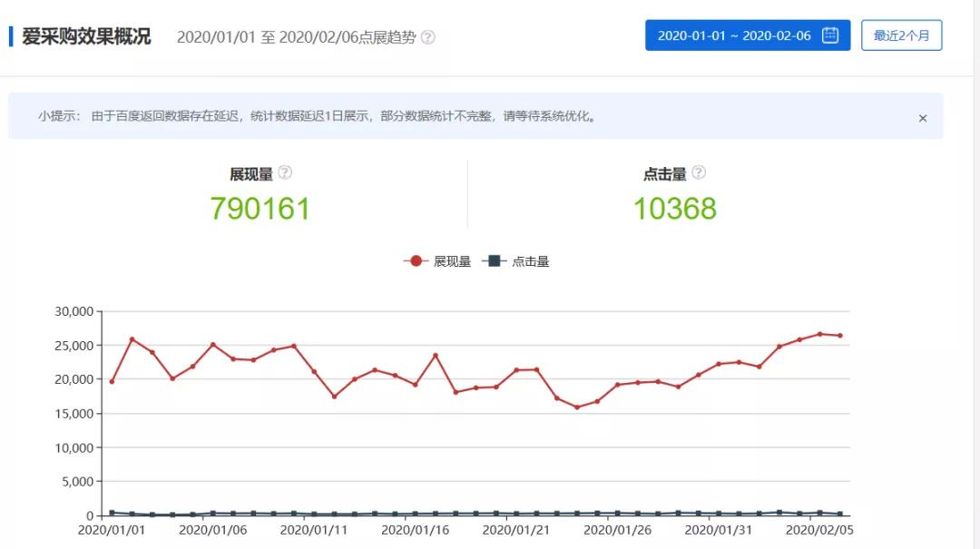Click the 展现量 data point on 2020/01/06

[213, 345]
